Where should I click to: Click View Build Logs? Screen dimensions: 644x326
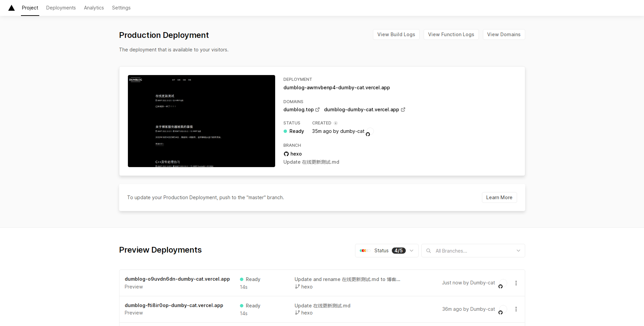tap(396, 34)
